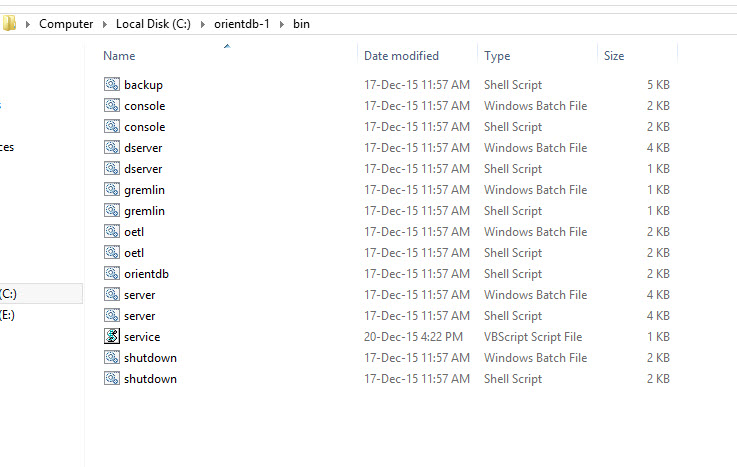Select the console Shell Script icon
This screenshot has height=467, width=737.
tap(112, 126)
